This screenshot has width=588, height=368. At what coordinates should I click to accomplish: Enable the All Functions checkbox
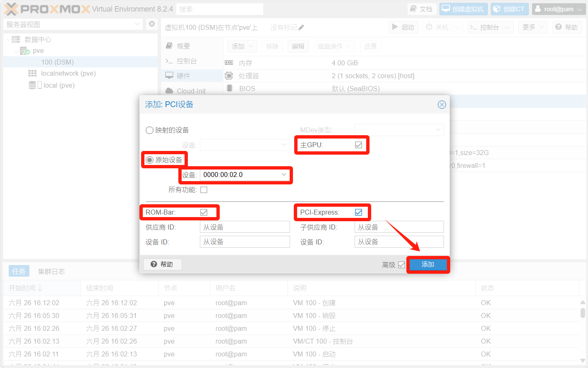tap(204, 190)
